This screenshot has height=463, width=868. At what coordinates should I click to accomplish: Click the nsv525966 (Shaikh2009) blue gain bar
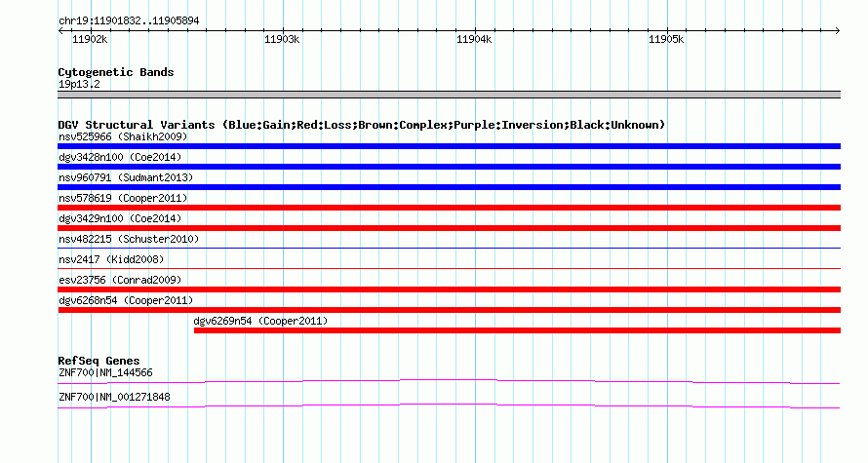(449, 146)
